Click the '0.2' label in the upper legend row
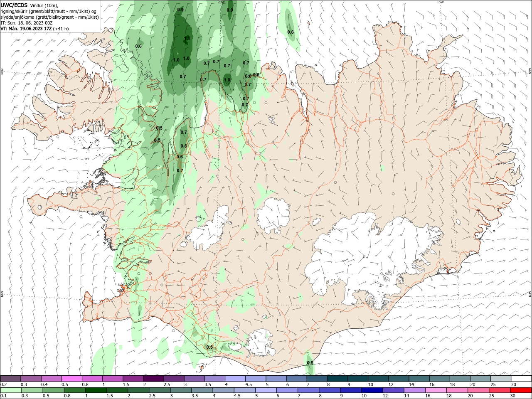 point(4,384)
